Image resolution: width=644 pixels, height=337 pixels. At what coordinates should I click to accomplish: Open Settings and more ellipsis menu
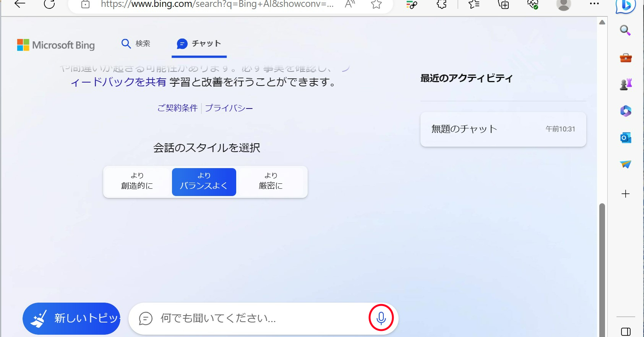point(594,4)
